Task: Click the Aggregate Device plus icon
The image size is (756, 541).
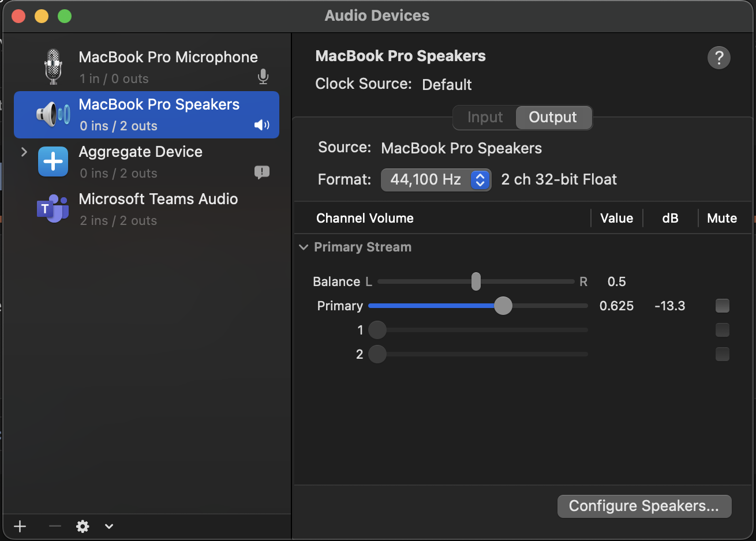Action: (x=53, y=161)
